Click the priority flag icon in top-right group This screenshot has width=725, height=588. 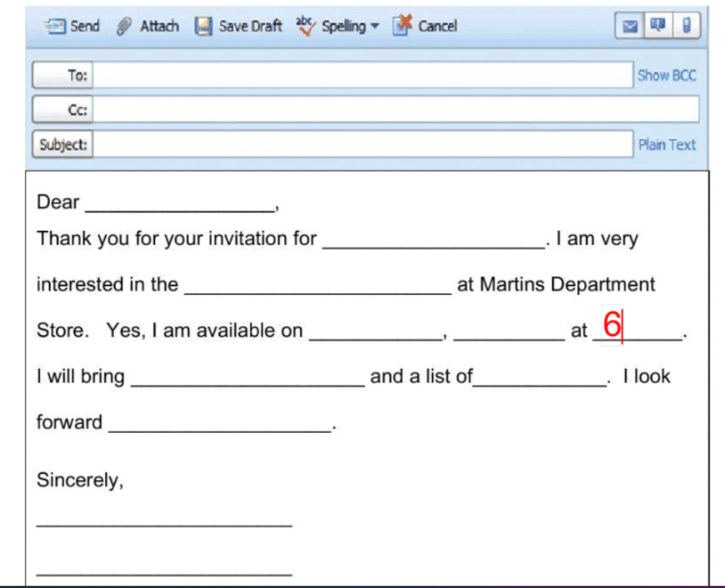pos(658,25)
